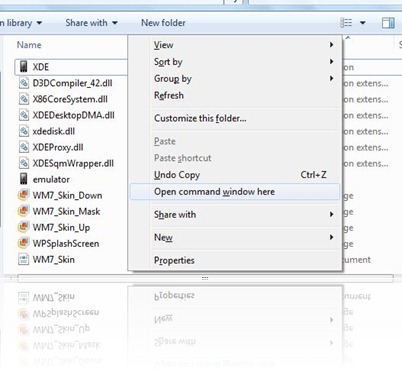Click the XDE application phone icon
This screenshot has width=402, height=370.
coord(23,67)
